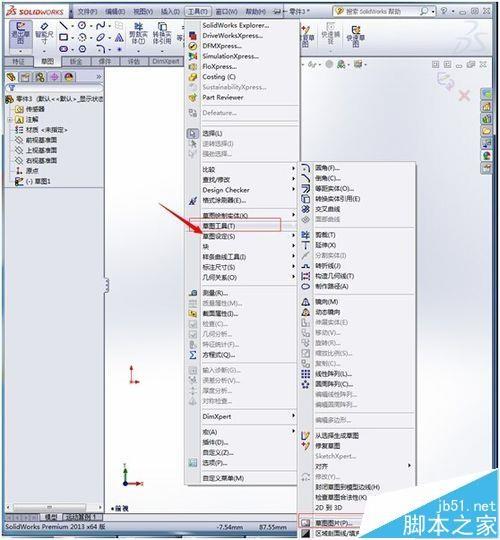Click the 圆角(F) sketch fillet menu icon
This screenshot has height=540, width=500.
coord(305,168)
